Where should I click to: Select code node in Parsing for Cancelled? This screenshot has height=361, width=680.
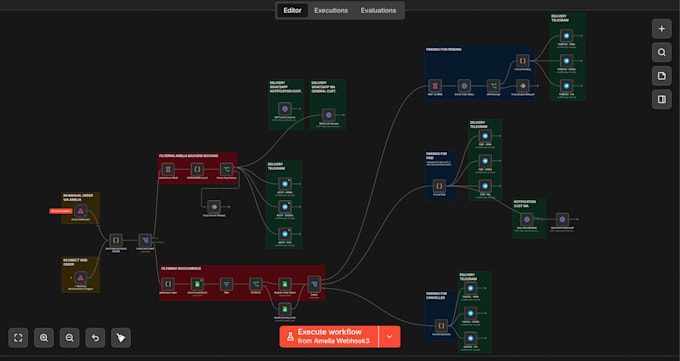[x=441, y=325]
